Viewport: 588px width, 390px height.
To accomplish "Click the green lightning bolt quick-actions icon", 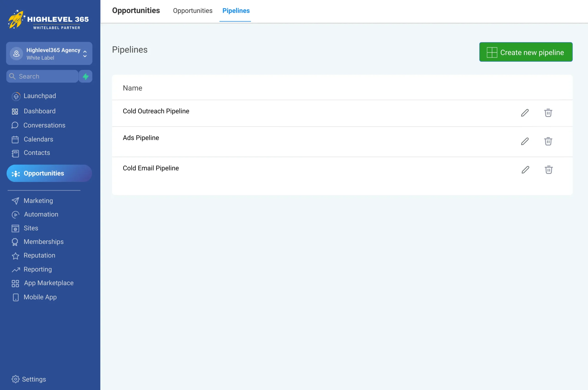I will [x=85, y=76].
